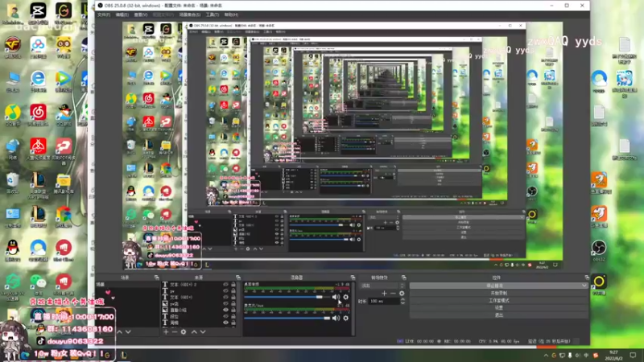Move source down with sources panel arrow

pos(203,331)
